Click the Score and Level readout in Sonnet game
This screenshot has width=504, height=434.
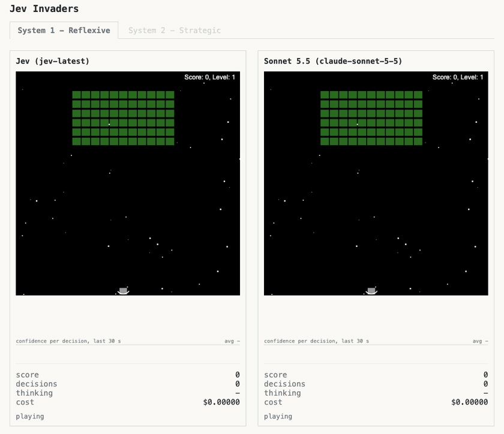coord(458,77)
